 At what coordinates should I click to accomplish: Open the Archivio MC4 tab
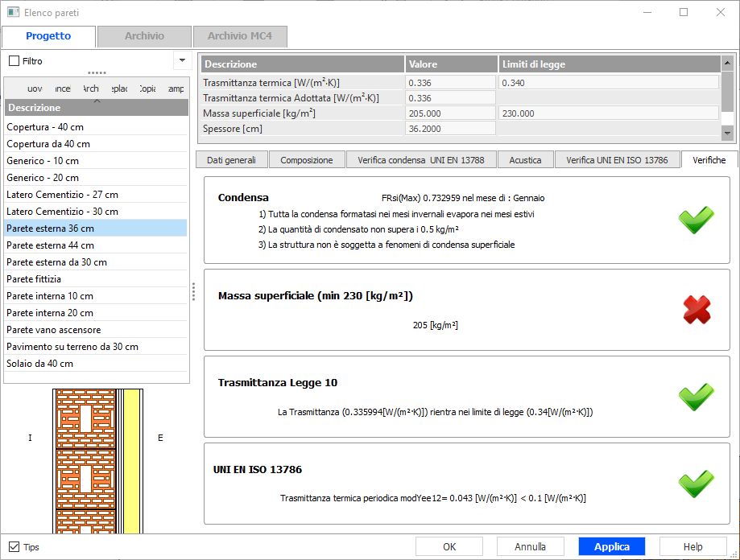tap(239, 36)
